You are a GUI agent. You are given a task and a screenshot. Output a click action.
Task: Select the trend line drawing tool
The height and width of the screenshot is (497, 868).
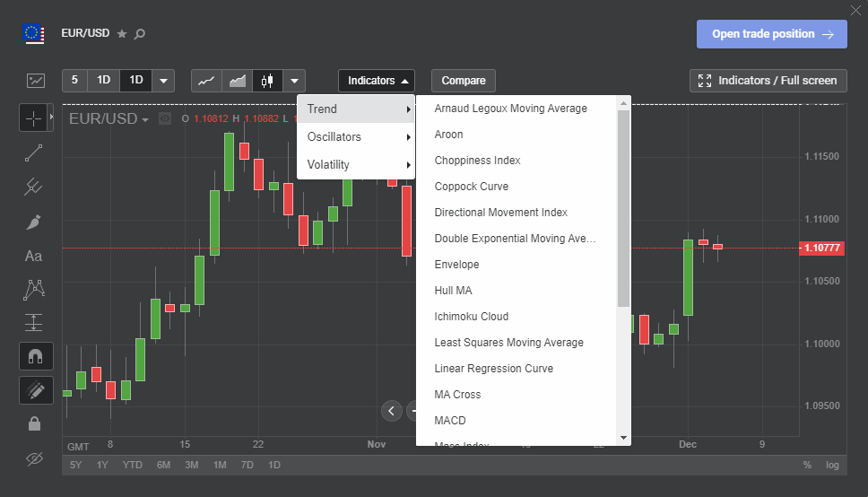coord(34,153)
